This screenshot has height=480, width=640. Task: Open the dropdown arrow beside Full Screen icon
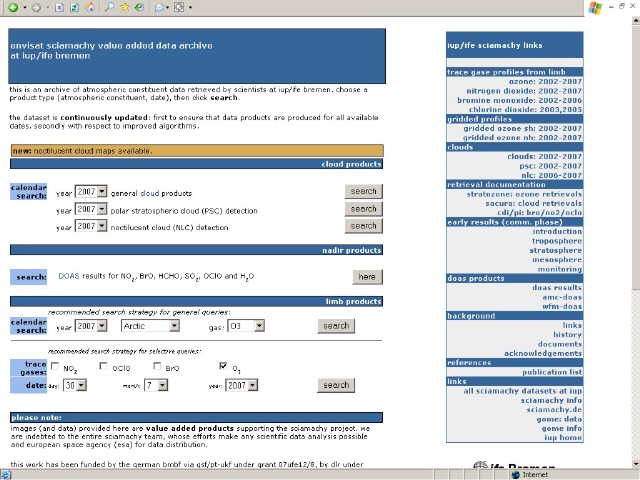click(190, 7)
